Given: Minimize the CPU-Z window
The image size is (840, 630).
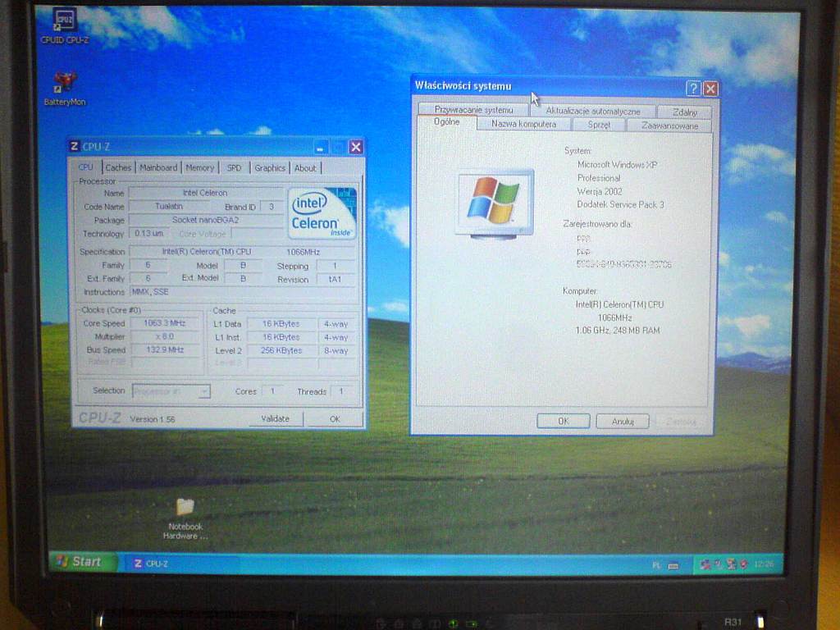Looking at the screenshot, I should [x=320, y=147].
